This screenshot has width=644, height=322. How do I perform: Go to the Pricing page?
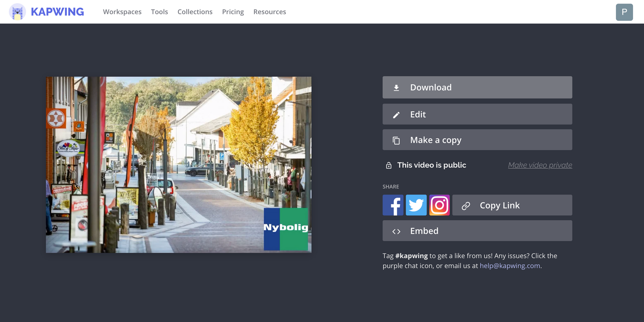(x=233, y=12)
